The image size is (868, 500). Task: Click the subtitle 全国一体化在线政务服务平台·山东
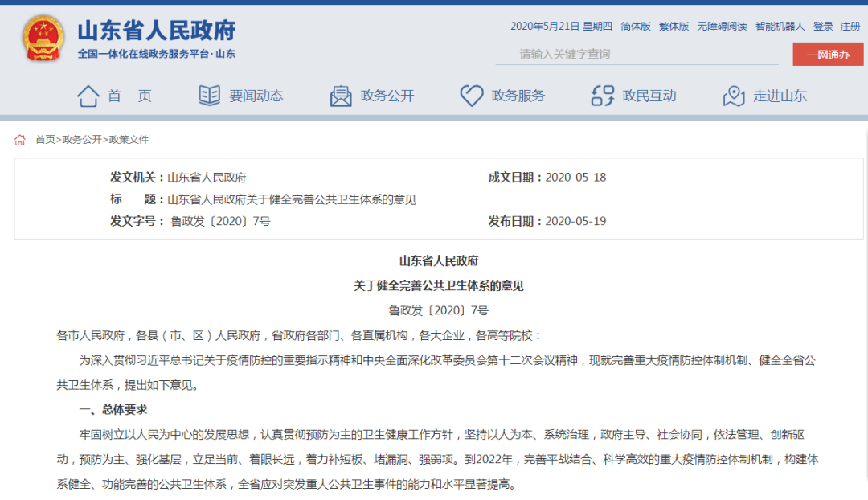[157, 54]
